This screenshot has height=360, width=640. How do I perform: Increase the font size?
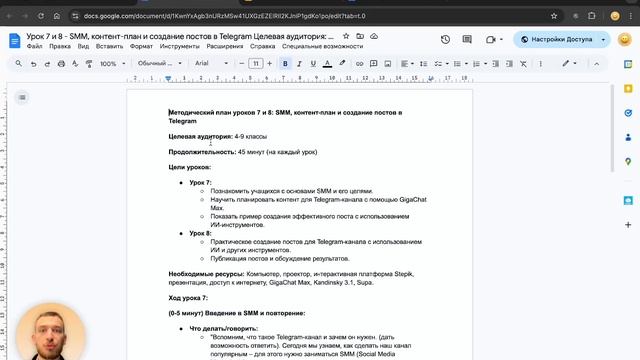(x=269, y=64)
